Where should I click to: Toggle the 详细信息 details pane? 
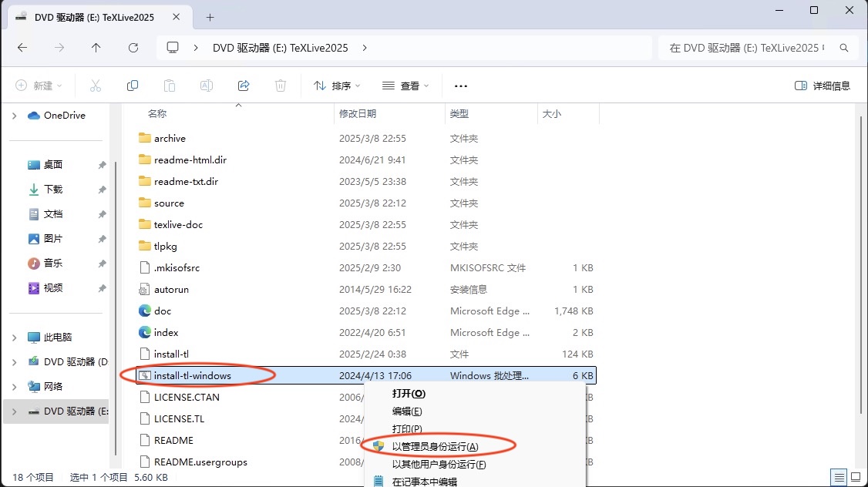[x=822, y=86]
